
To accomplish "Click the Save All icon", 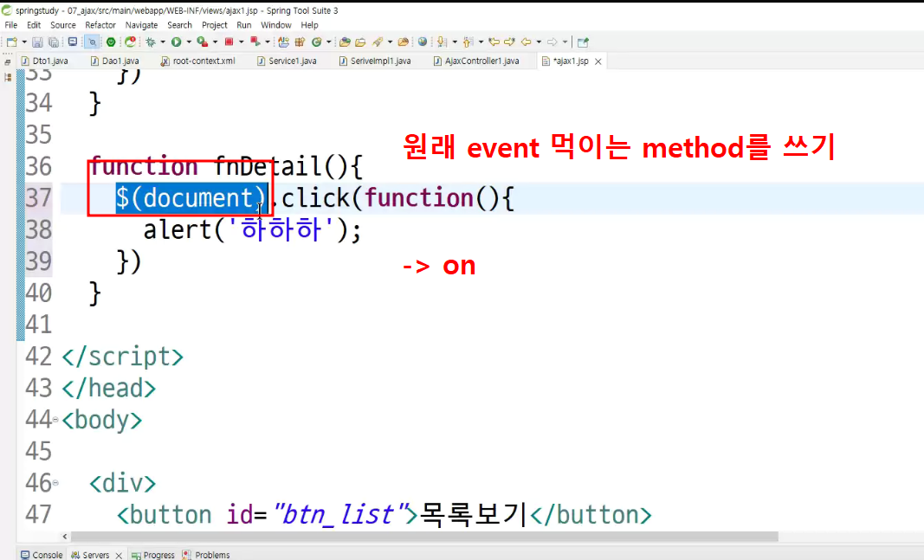I will coord(54,42).
